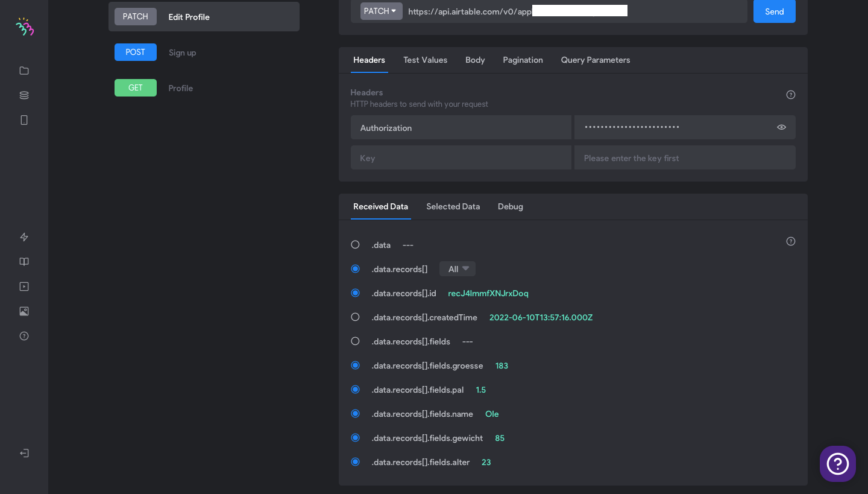Open the image gallery icon in sidebar

pos(24,311)
